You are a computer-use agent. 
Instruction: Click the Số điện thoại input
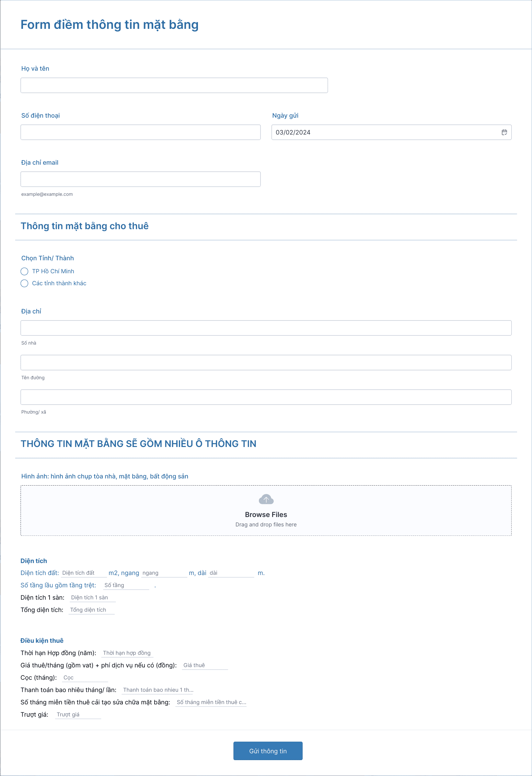[140, 132]
